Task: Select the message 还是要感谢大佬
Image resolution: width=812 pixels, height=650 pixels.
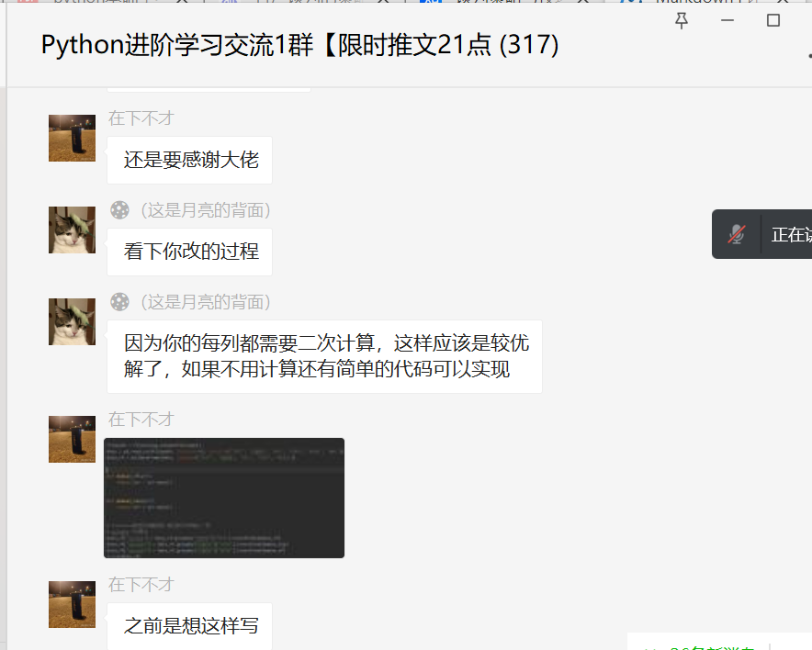Action: coord(189,161)
